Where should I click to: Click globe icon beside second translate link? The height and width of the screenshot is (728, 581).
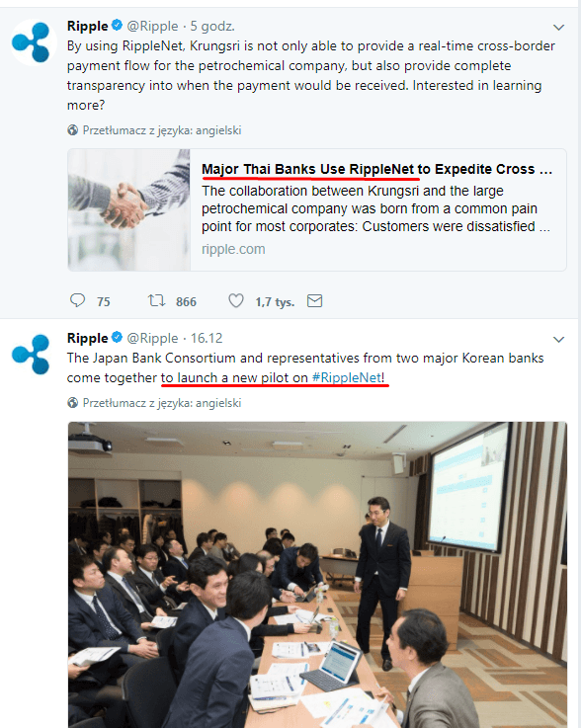tap(72, 403)
